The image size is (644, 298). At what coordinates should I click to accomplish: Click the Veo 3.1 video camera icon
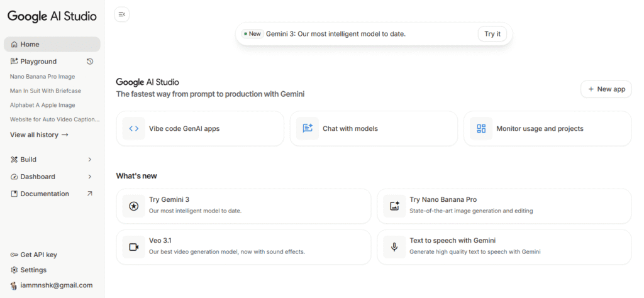[133, 246]
